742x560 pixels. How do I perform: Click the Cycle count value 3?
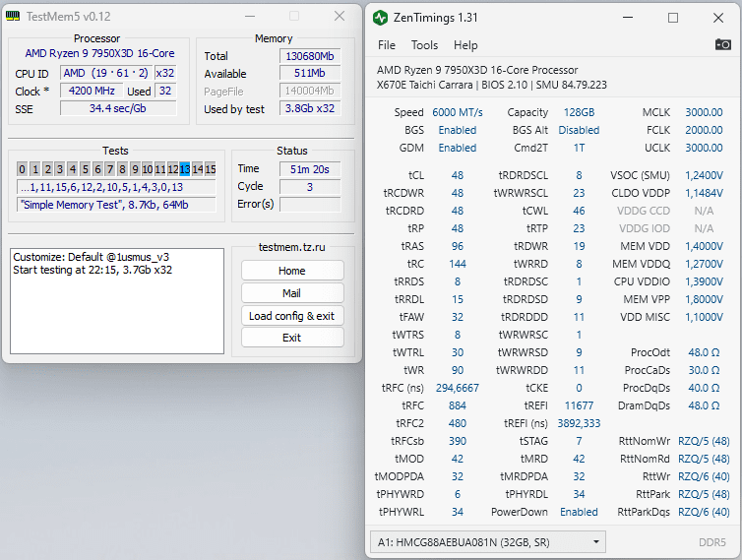(x=310, y=187)
